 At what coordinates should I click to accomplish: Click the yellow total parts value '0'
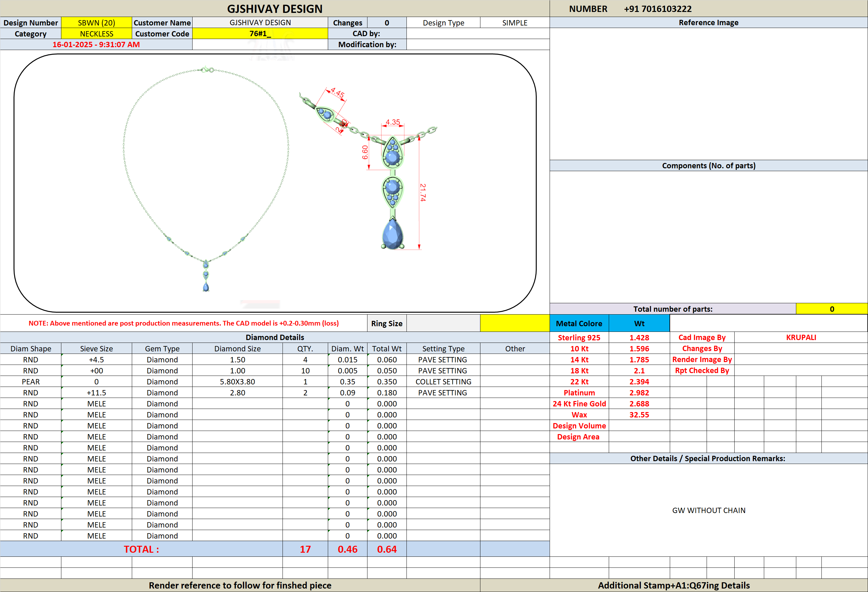click(x=832, y=309)
